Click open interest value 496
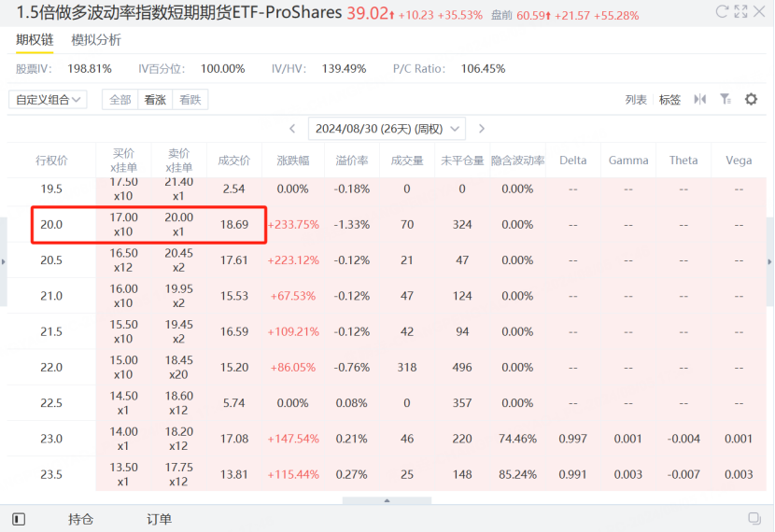Viewport: 775px width, 532px height. pos(462,367)
